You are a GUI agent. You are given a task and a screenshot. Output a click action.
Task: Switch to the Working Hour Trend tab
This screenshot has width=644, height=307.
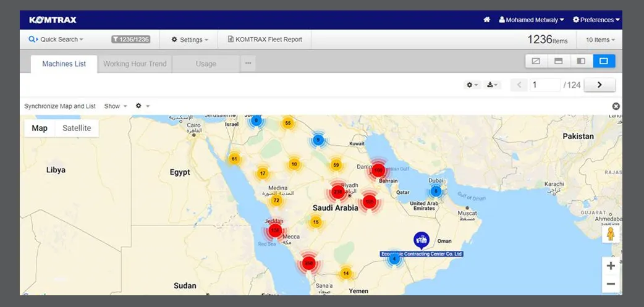click(x=135, y=64)
